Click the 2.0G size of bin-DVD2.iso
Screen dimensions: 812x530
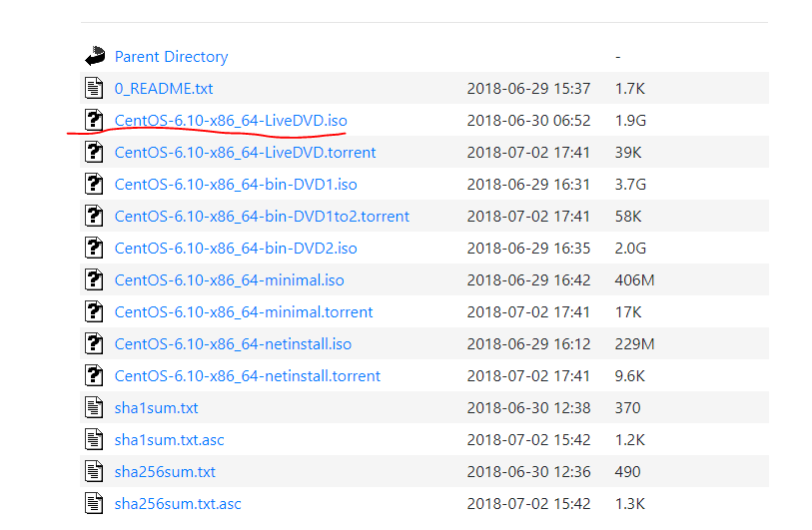coord(630,248)
